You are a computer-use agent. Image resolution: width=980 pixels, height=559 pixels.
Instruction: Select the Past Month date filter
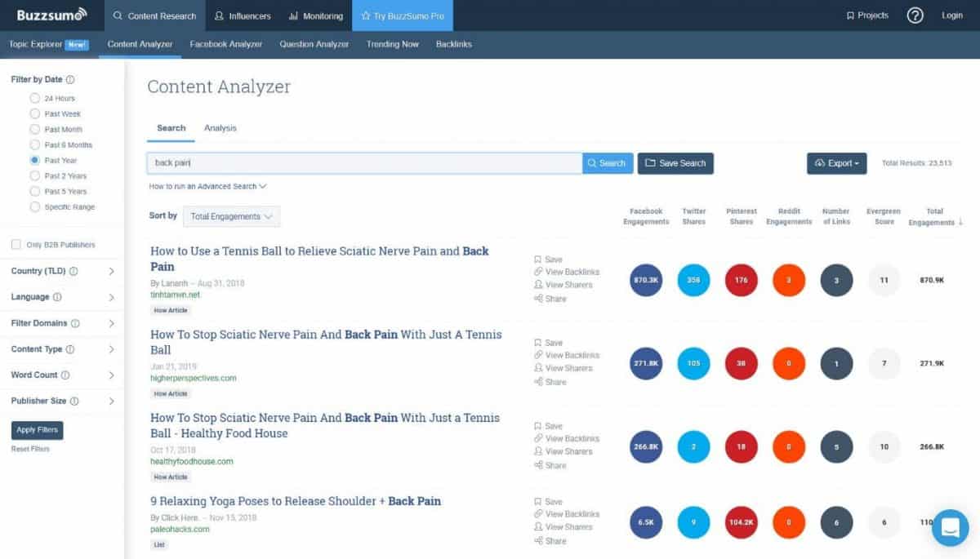(35, 129)
